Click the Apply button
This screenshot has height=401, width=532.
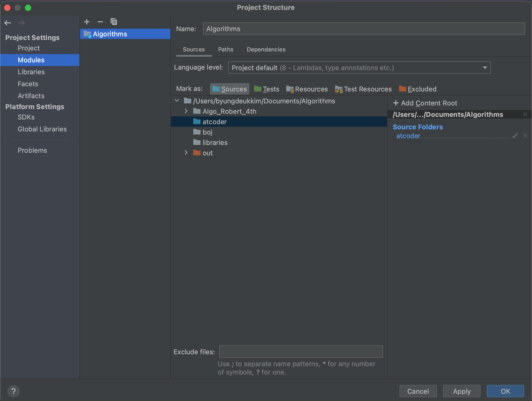(462, 391)
